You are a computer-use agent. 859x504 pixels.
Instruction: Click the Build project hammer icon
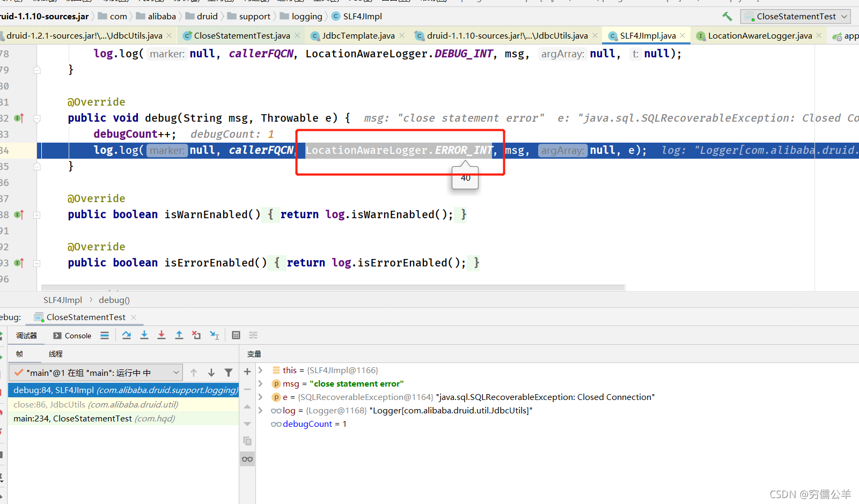point(727,17)
